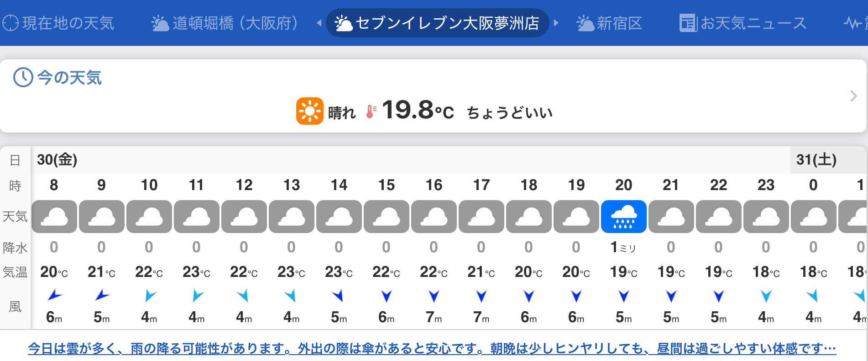Click right arrow after セブンイレブン大阪夢洲店 tab
The image size is (868, 361).
point(556,23)
